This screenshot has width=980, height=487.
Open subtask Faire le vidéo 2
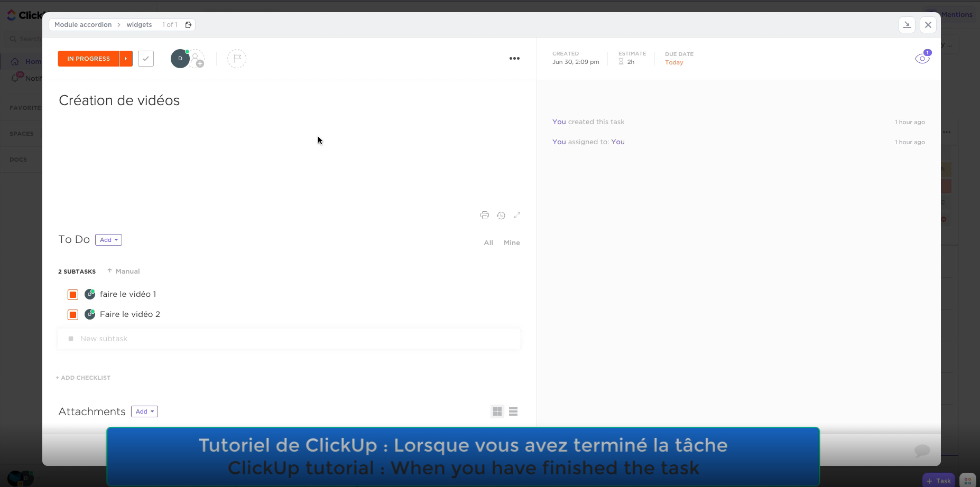[x=130, y=314]
